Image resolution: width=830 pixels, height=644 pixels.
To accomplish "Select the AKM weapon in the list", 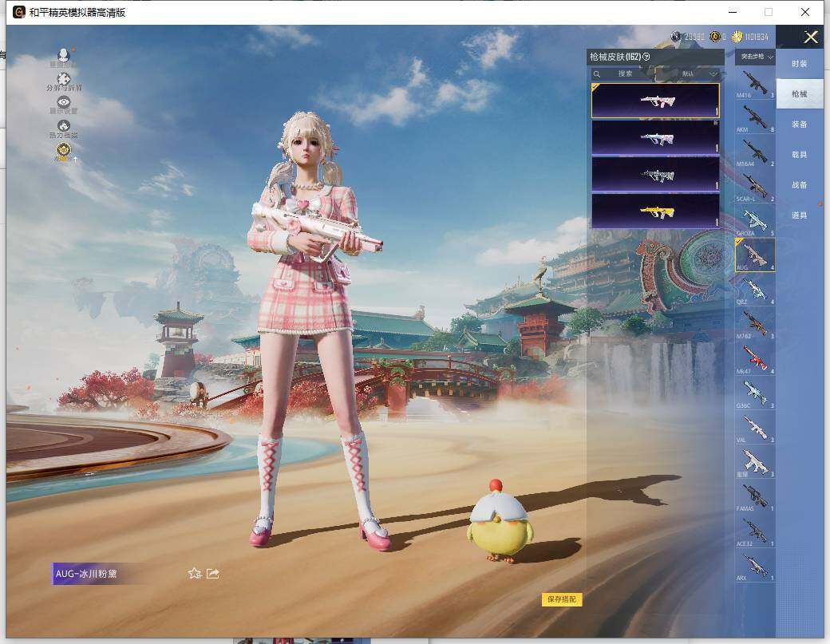I will point(755,117).
